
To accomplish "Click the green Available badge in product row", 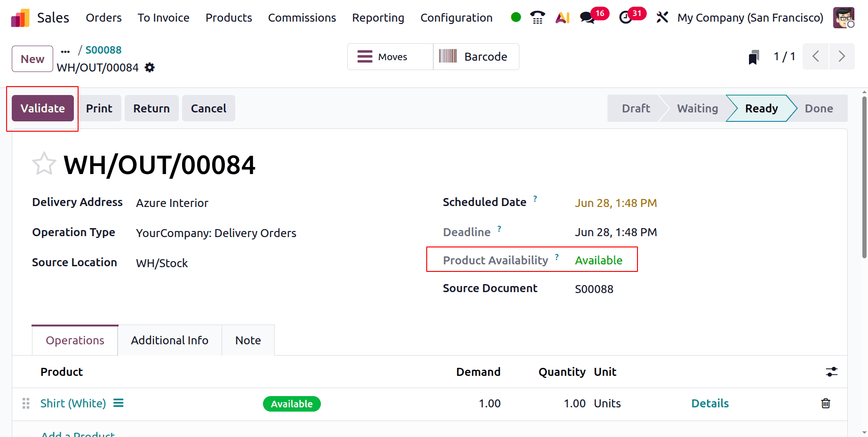I will 292,404.
